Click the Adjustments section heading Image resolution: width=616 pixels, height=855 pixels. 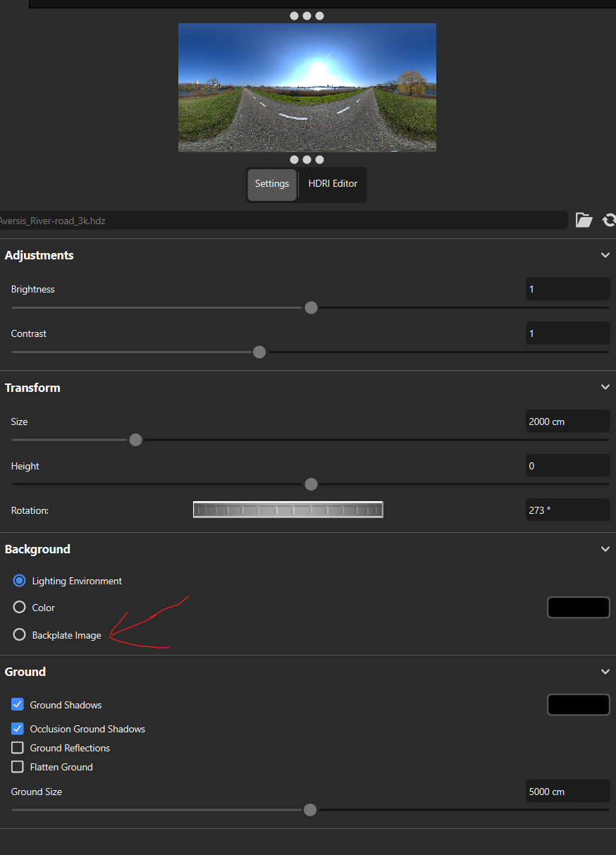[39, 255]
